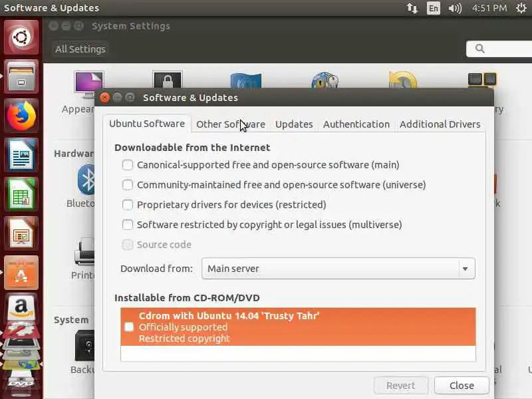Enable Community-maintained universe checkbox
Viewport: 532px width, 399px height.
(x=128, y=185)
